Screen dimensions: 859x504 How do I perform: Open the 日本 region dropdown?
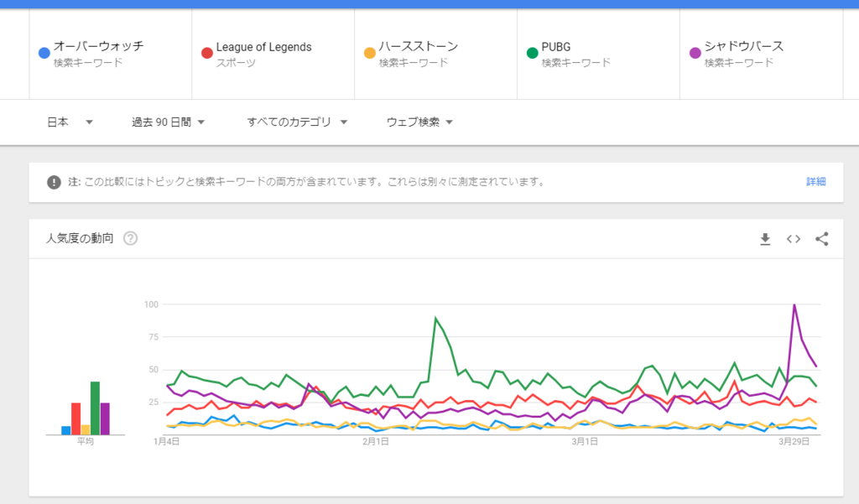[x=70, y=122]
